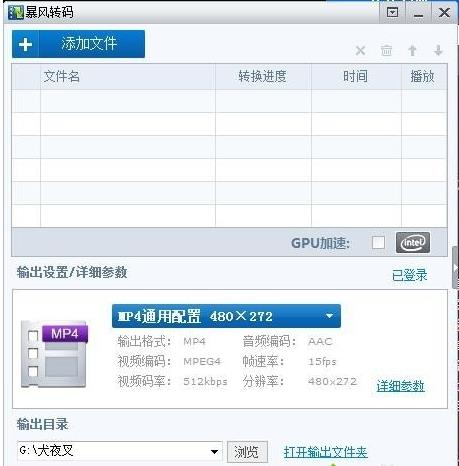
Task: Expand the output directory G:\犬夜叉 dropdown
Action: coord(215,452)
